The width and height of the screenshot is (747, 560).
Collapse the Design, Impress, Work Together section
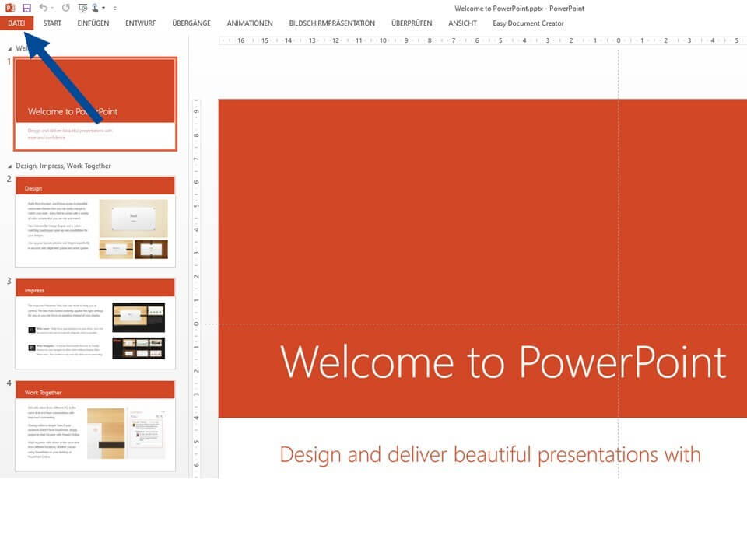click(x=9, y=166)
